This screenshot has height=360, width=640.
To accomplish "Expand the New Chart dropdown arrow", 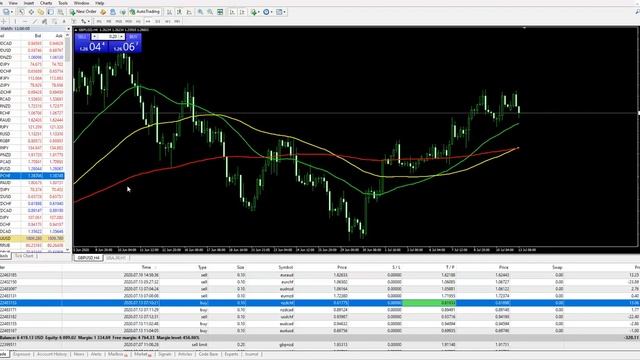I will pyautogui.click(x=12, y=12).
